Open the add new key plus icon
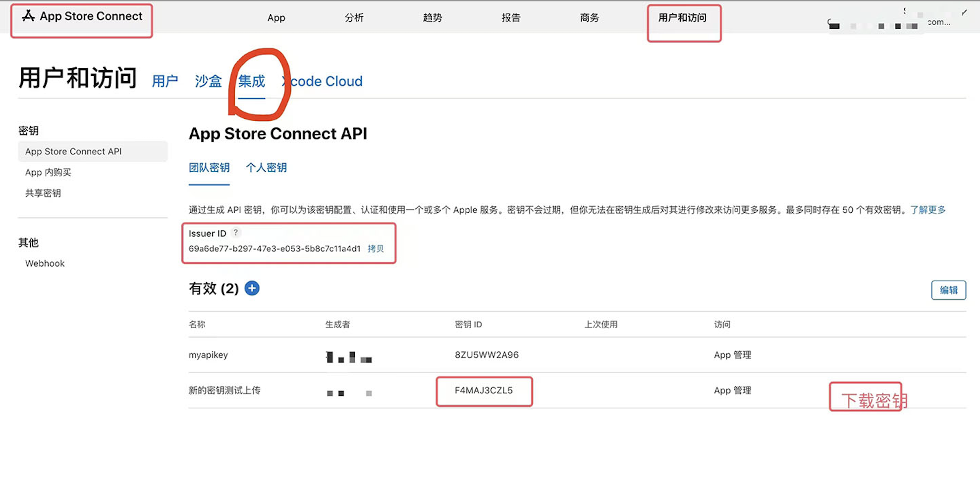Viewport: 980px width, 492px height. pos(252,288)
